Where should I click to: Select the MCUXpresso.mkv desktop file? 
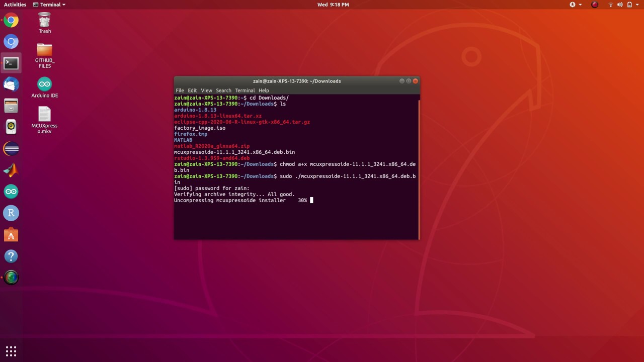click(x=44, y=121)
